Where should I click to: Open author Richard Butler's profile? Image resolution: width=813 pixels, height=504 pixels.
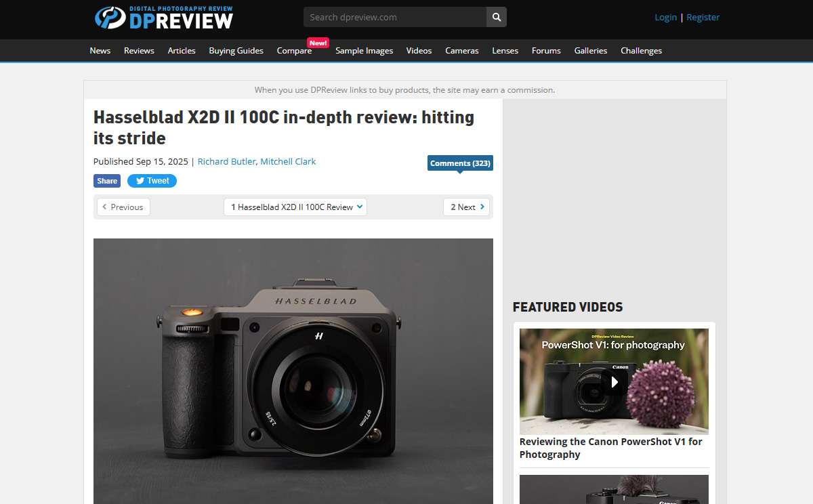[x=227, y=162]
